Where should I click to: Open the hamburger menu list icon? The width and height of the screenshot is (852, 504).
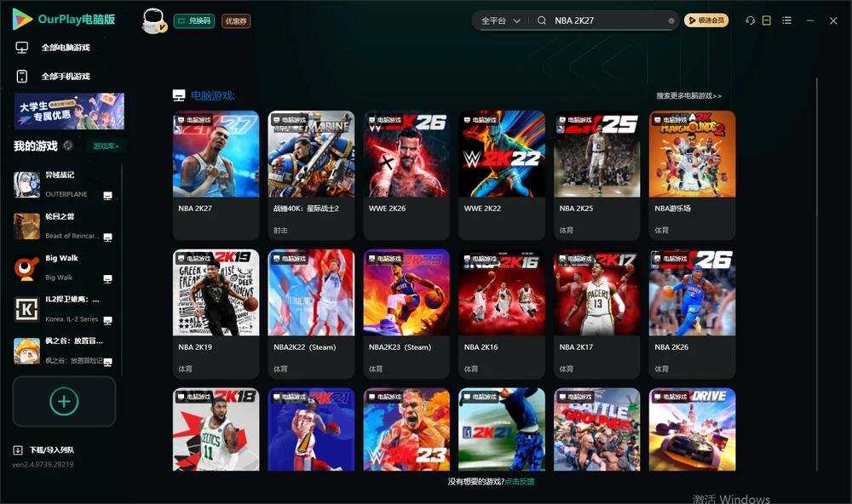coord(786,20)
